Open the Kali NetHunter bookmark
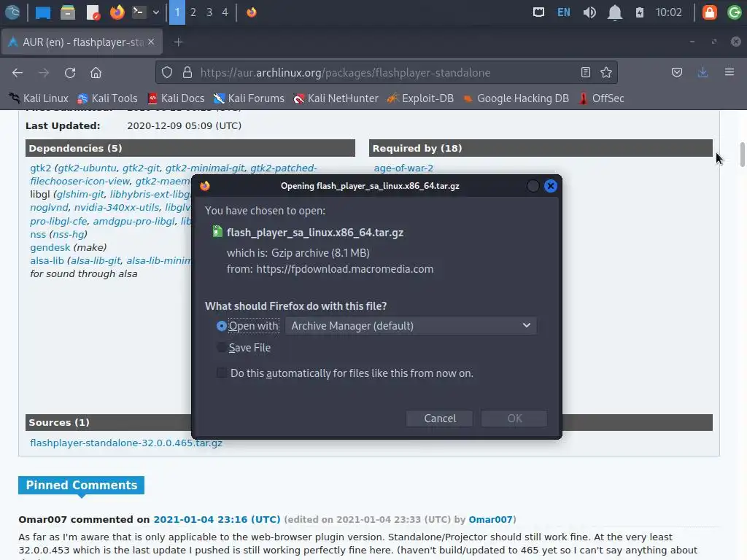747x560 pixels. (x=336, y=98)
